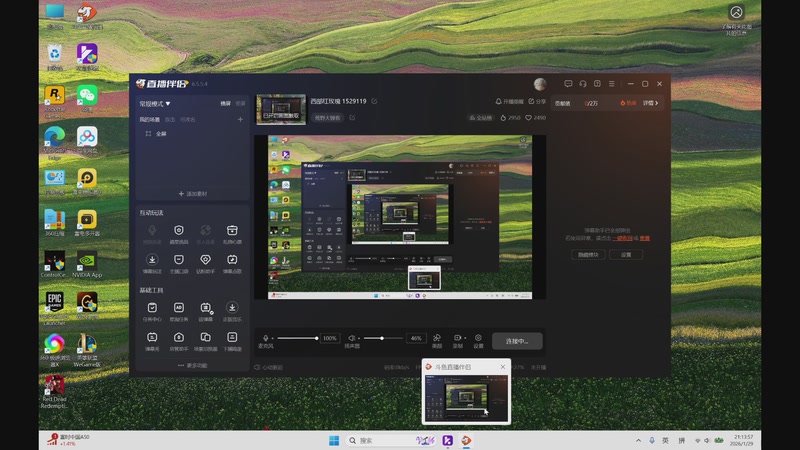Open the speaker device dropdown arrow
This screenshot has height=450, width=800.
(x=359, y=338)
